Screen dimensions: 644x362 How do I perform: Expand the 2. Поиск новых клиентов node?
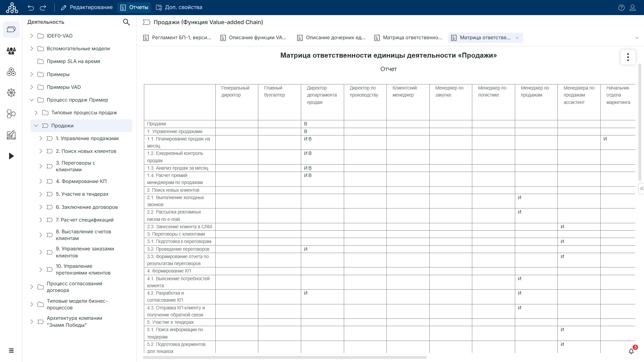(x=41, y=151)
